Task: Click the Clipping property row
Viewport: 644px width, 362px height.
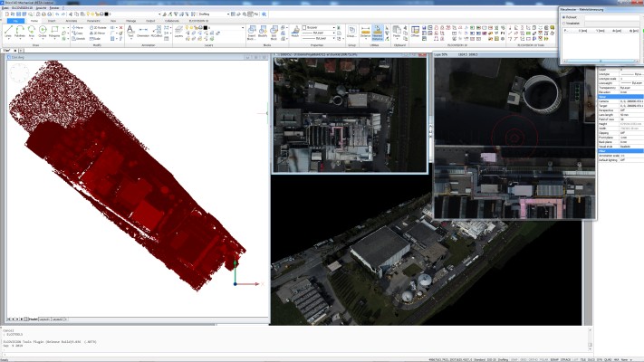Action: 620,133
